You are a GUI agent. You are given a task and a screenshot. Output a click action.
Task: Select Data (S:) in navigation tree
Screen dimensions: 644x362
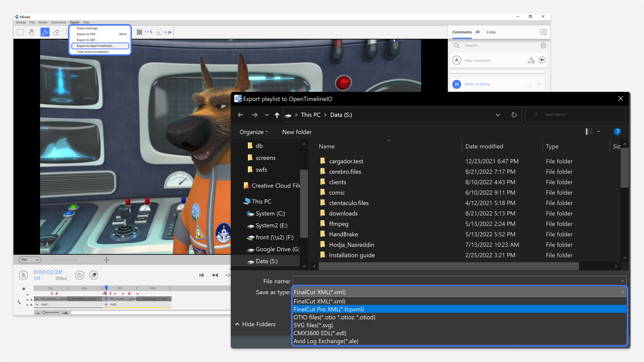click(266, 261)
